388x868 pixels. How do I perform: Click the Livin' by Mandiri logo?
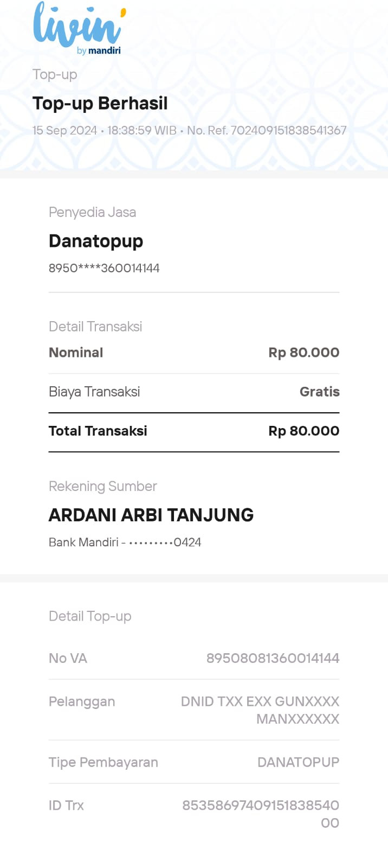[79, 29]
